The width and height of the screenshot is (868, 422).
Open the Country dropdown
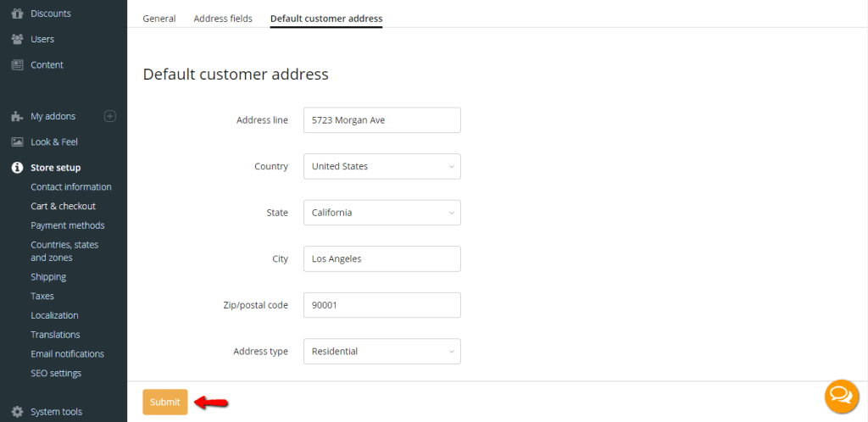[382, 166]
